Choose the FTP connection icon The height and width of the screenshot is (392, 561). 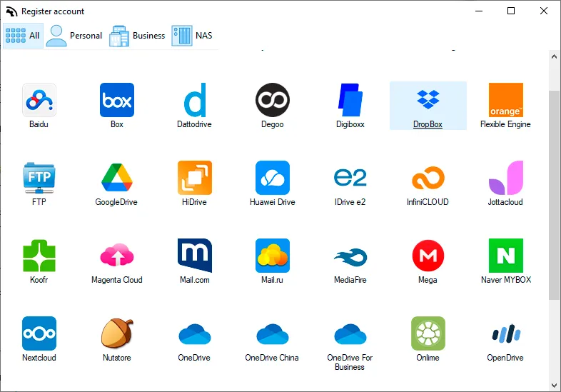coord(39,178)
